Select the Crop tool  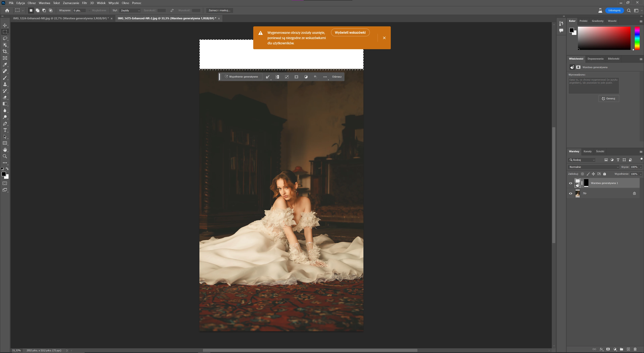point(5,52)
